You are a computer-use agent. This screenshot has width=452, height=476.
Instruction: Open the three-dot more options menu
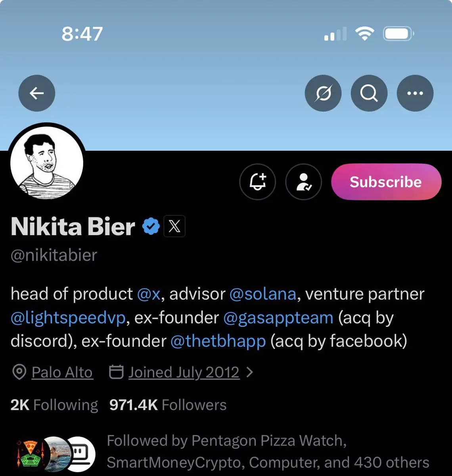point(415,93)
